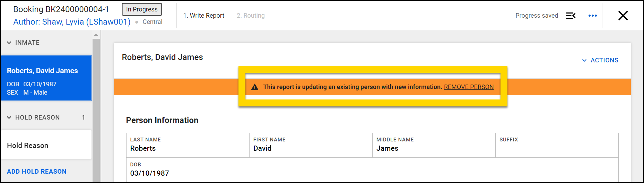Collapse the HOLD REASON section chevron
This screenshot has height=183, width=644.
click(9, 117)
